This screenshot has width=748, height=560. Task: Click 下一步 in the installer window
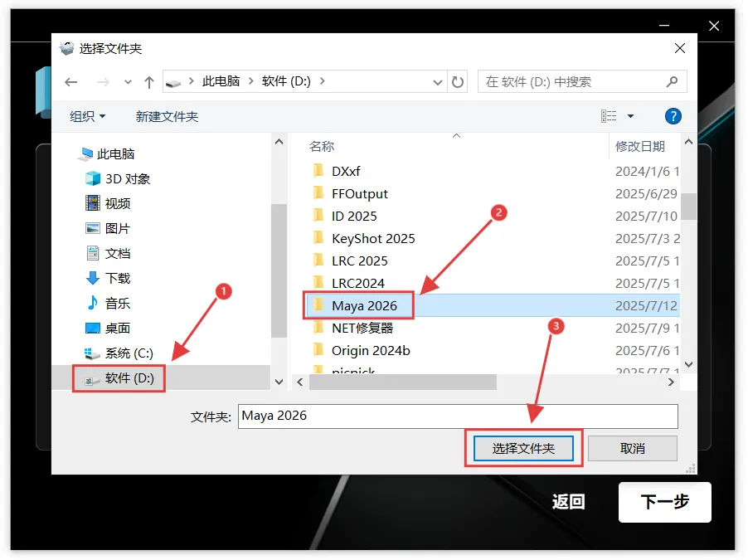pyautogui.click(x=664, y=502)
